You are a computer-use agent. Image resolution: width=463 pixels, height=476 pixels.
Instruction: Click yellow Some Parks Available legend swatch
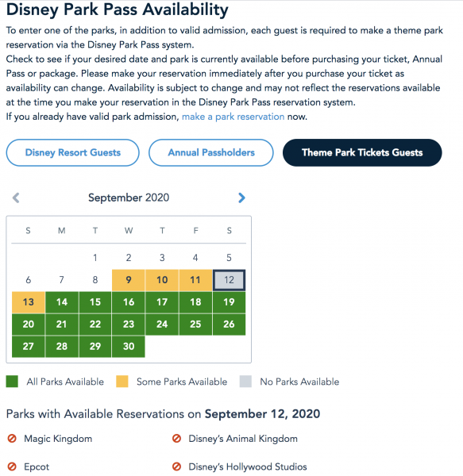pyautogui.click(x=122, y=382)
